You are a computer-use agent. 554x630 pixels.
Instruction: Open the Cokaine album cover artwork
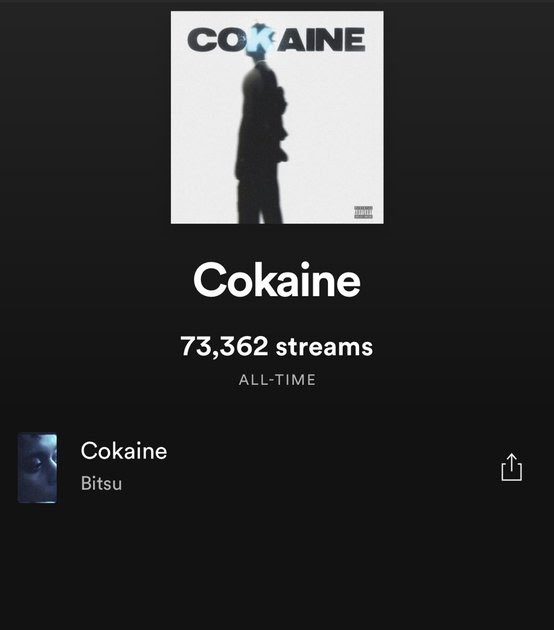(x=277, y=117)
